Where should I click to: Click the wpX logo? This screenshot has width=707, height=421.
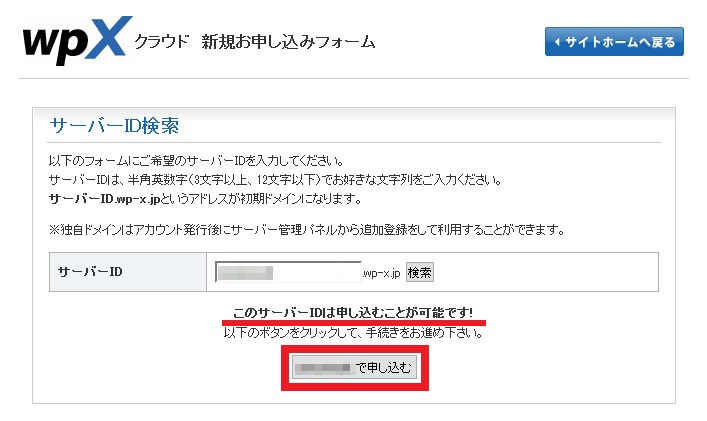point(78,41)
